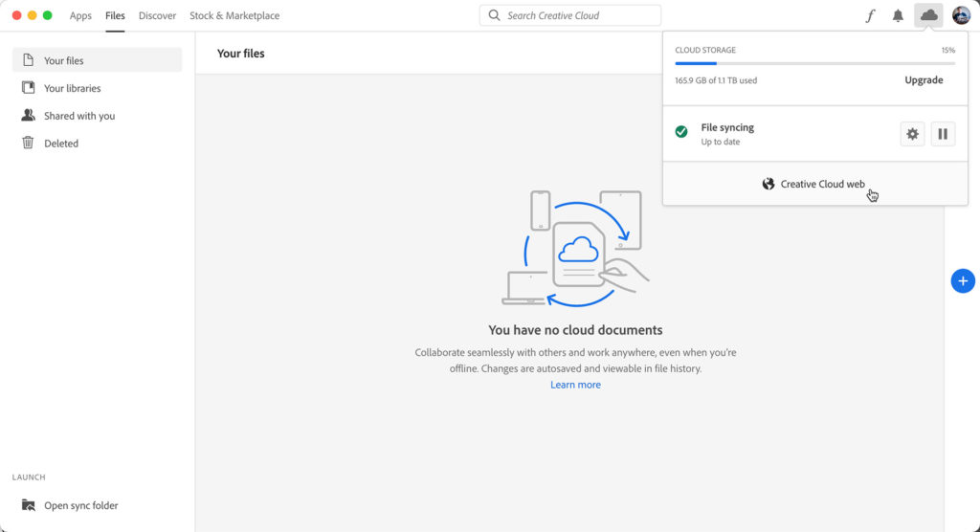Click the search magnifier icon
The width and height of the screenshot is (980, 532).
pos(494,15)
